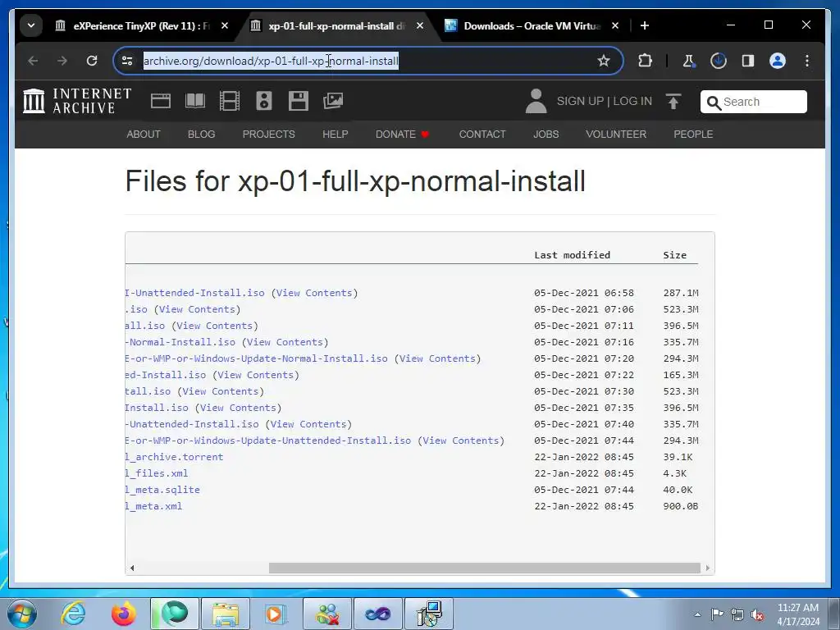Open the PROJECTS menu item
840x630 pixels.
point(268,134)
